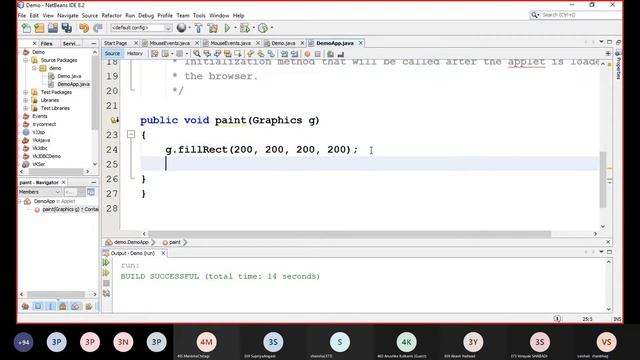Click the Undo arrow icon
Screen dimensions: 640x360
pyautogui.click(x=84, y=28)
